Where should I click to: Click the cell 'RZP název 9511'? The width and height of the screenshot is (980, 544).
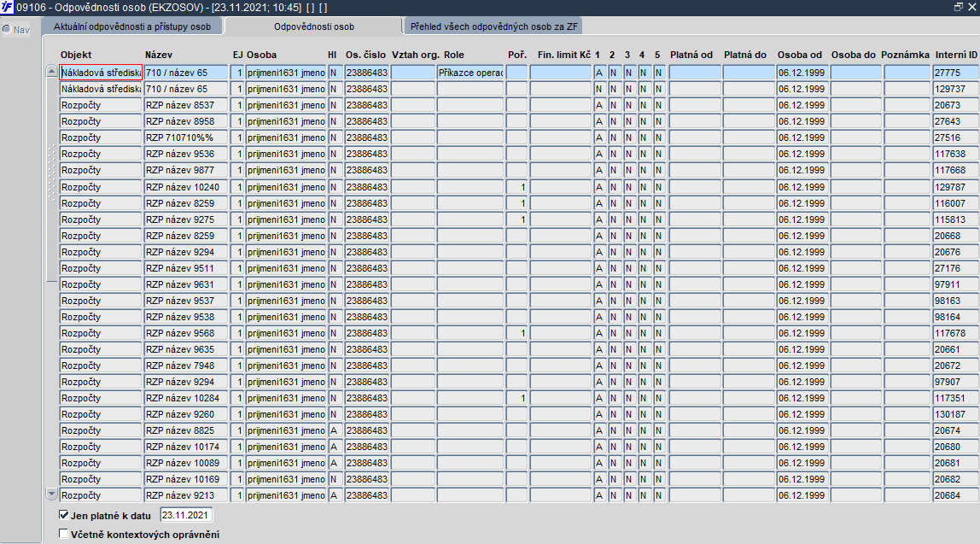(x=185, y=268)
